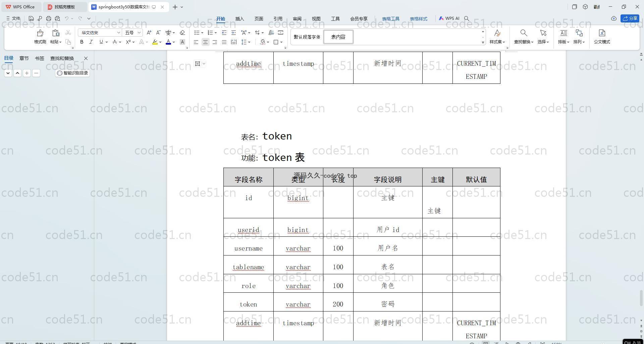
Task: Open the Table Styles (表格样式) tab
Action: [x=419, y=19]
